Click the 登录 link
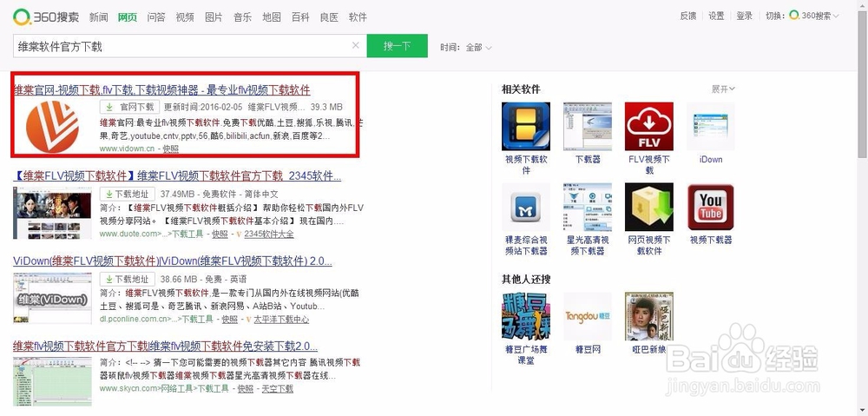 [x=745, y=16]
